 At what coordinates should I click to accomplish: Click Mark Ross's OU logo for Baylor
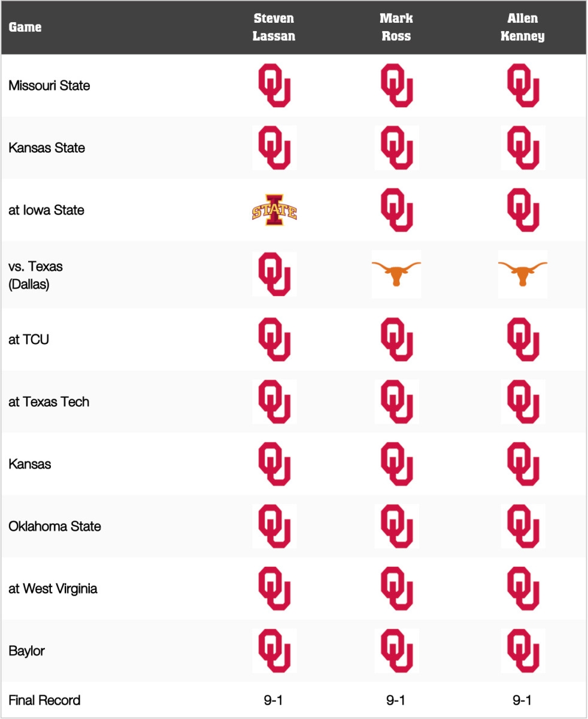tap(396, 651)
